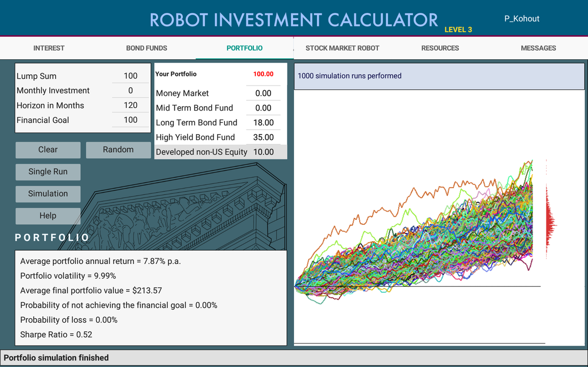
Task: Open the Help button
Action: (x=48, y=216)
